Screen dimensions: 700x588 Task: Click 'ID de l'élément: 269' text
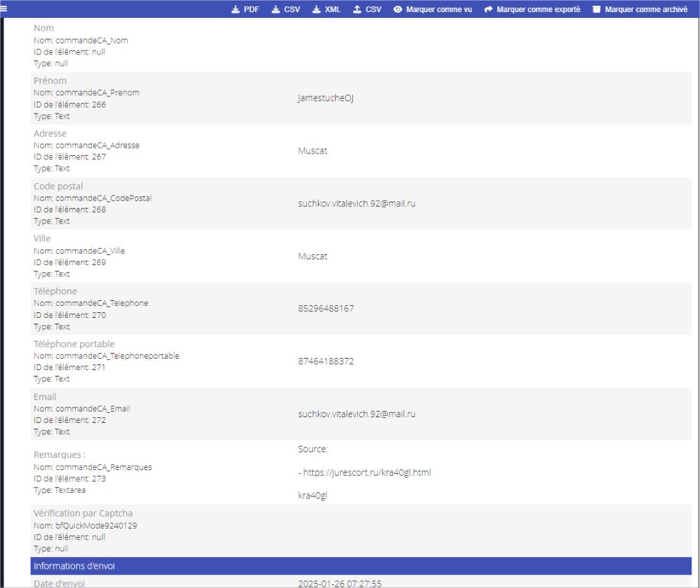(70, 262)
